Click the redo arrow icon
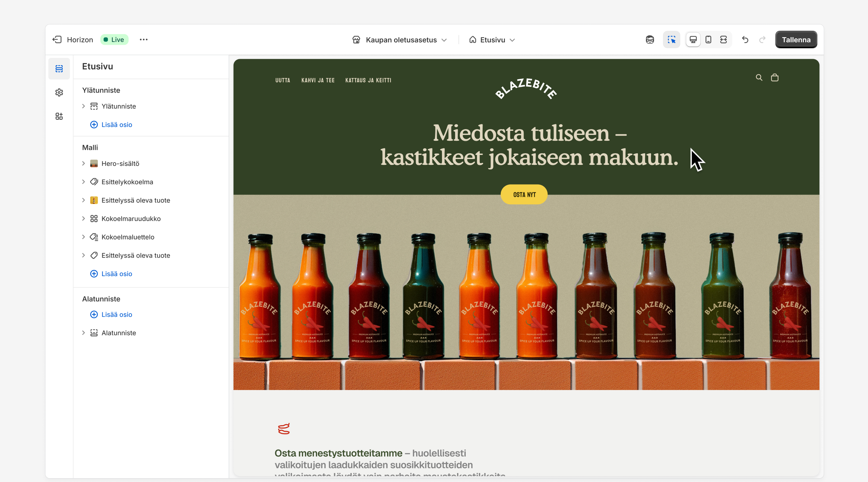This screenshot has width=868, height=482. (762, 40)
